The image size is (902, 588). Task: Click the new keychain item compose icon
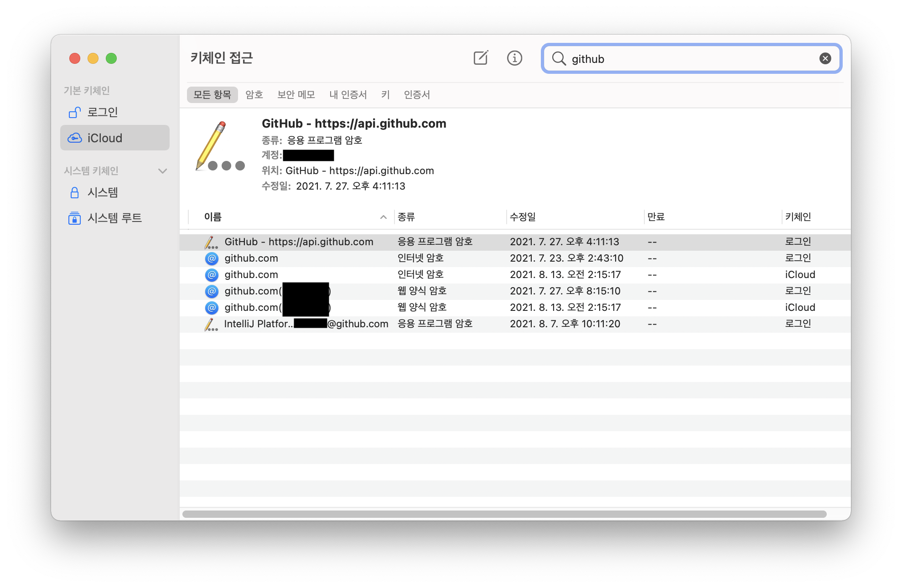click(x=481, y=58)
